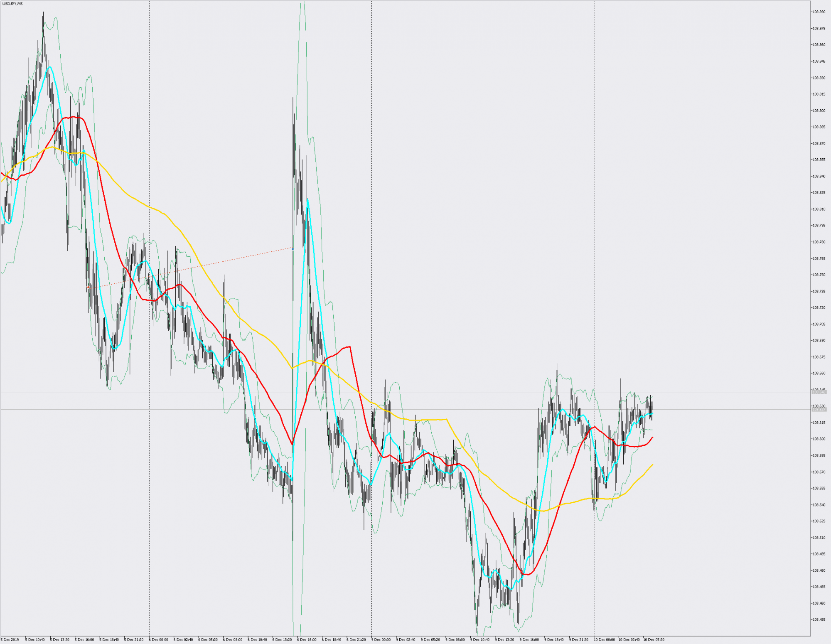Viewport: 831px width, 644px height.
Task: Click the 6 Dec 13:20 time label
Action: click(x=282, y=640)
